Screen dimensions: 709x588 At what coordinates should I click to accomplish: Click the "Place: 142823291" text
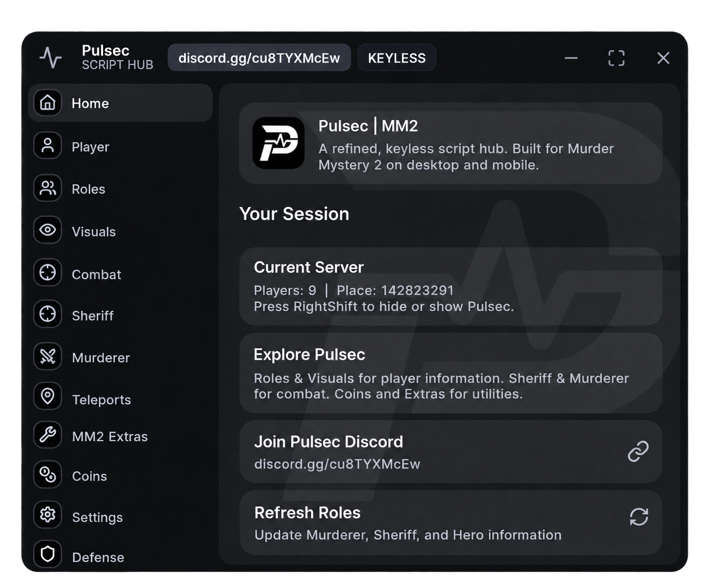tap(395, 290)
